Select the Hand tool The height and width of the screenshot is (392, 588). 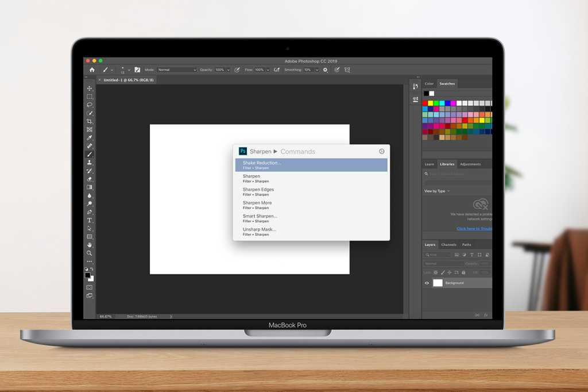(90, 245)
